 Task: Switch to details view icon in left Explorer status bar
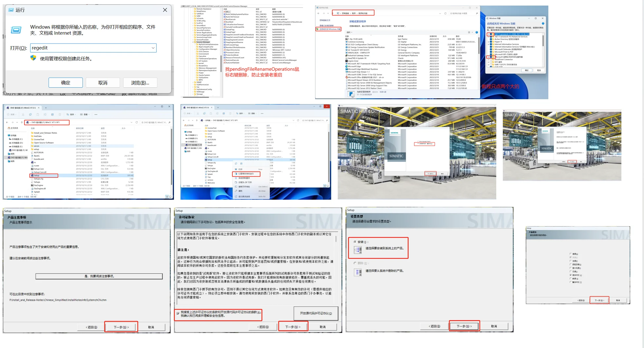pos(167,197)
